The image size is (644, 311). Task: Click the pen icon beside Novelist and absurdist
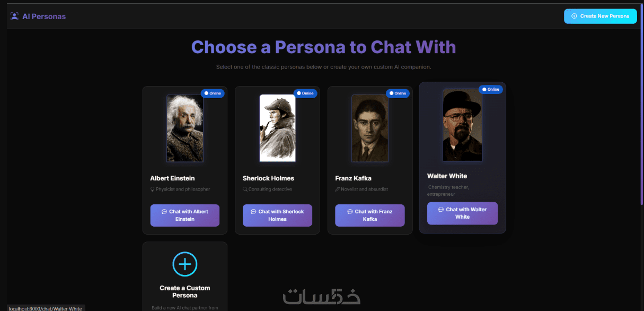pyautogui.click(x=338, y=189)
